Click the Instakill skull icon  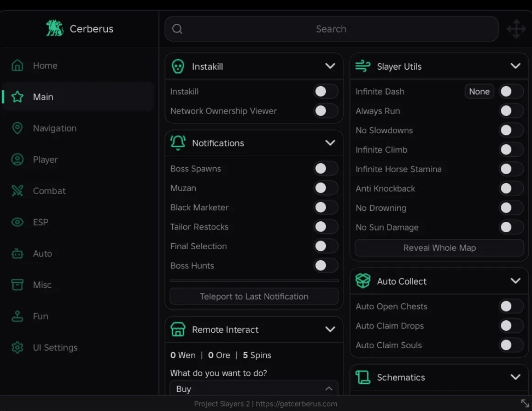pos(178,66)
